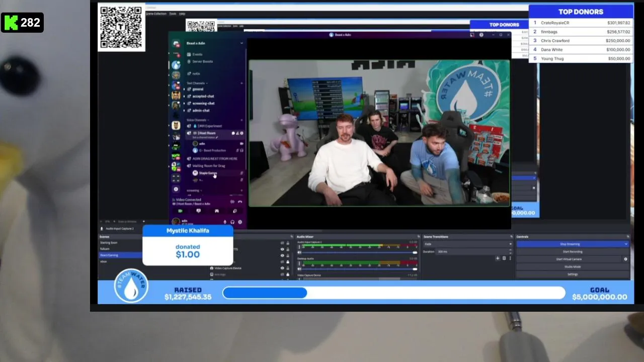Image resolution: width=644 pixels, height=362 pixels.
Task: Add a channel to Text Channels
Action: [242, 83]
